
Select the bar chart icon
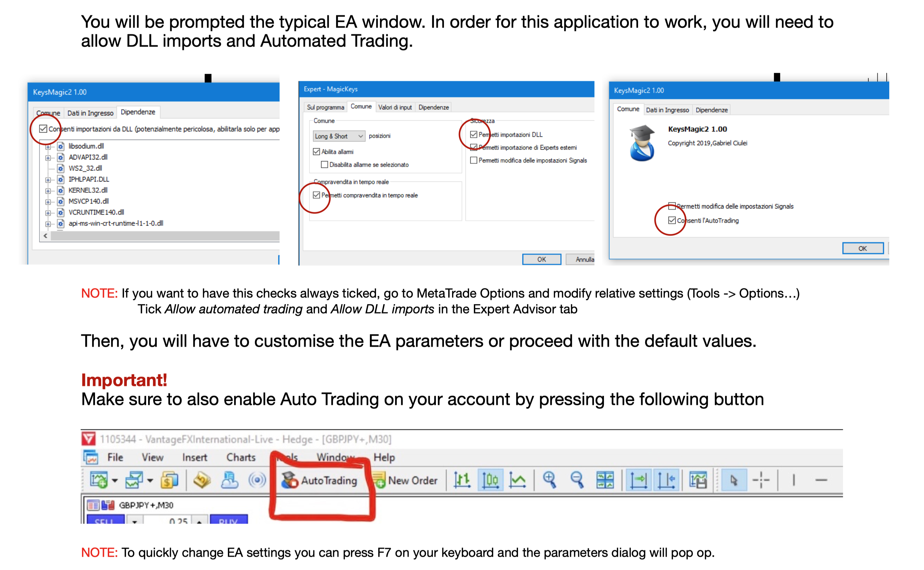point(462,480)
